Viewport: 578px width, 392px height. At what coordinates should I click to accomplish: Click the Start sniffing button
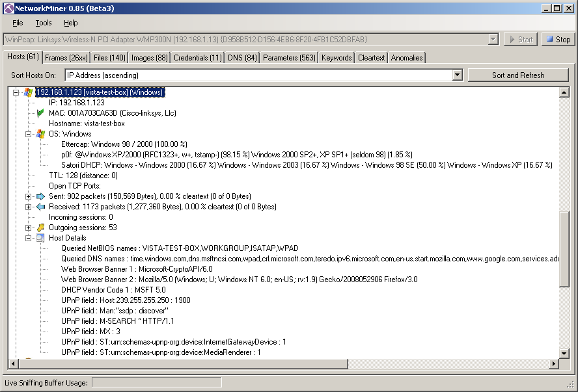pyautogui.click(x=521, y=40)
